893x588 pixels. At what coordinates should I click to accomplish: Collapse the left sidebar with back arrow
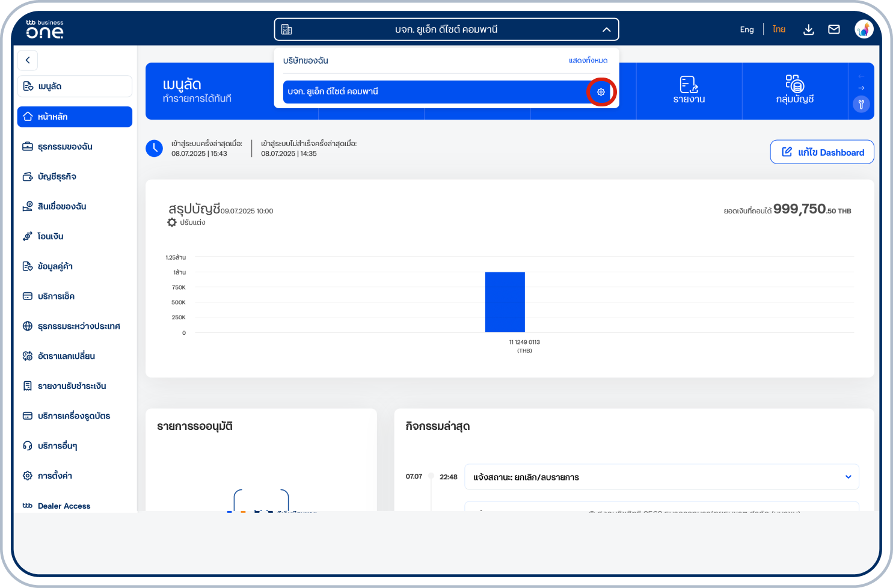coord(28,60)
